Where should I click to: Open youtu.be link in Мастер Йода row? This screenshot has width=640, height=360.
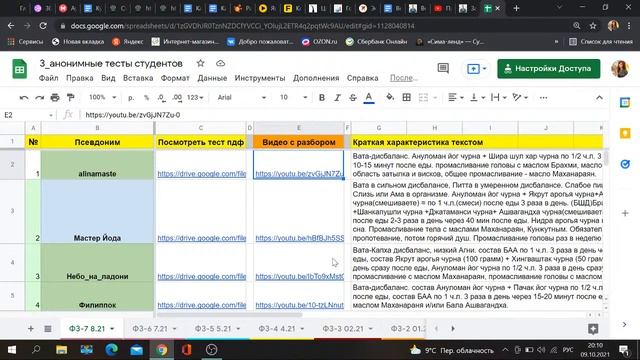(x=300, y=238)
